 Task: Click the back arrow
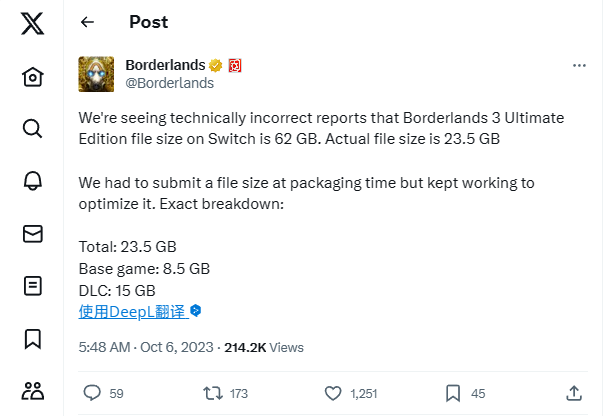pyautogui.click(x=88, y=22)
